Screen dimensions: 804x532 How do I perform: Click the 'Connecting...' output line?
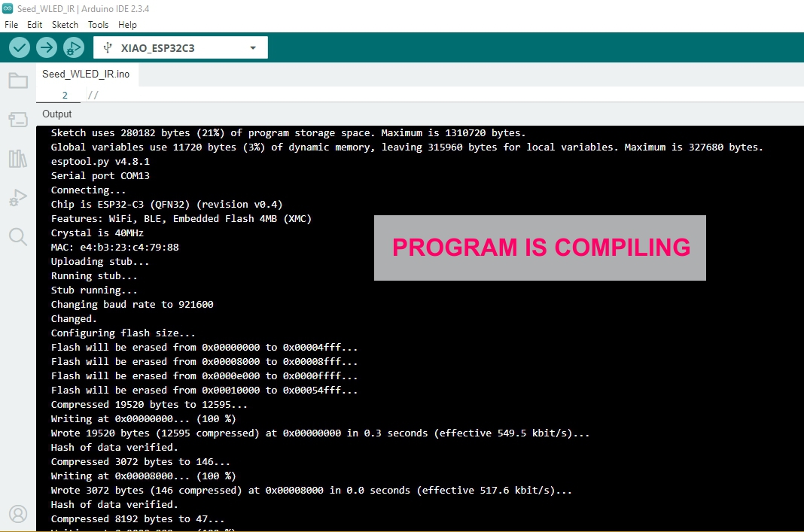tap(88, 190)
